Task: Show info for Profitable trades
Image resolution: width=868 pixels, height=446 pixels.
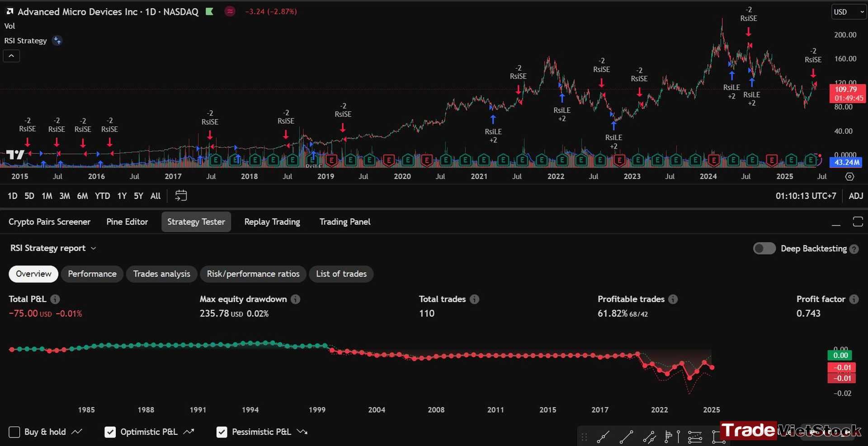Action: 673,299
